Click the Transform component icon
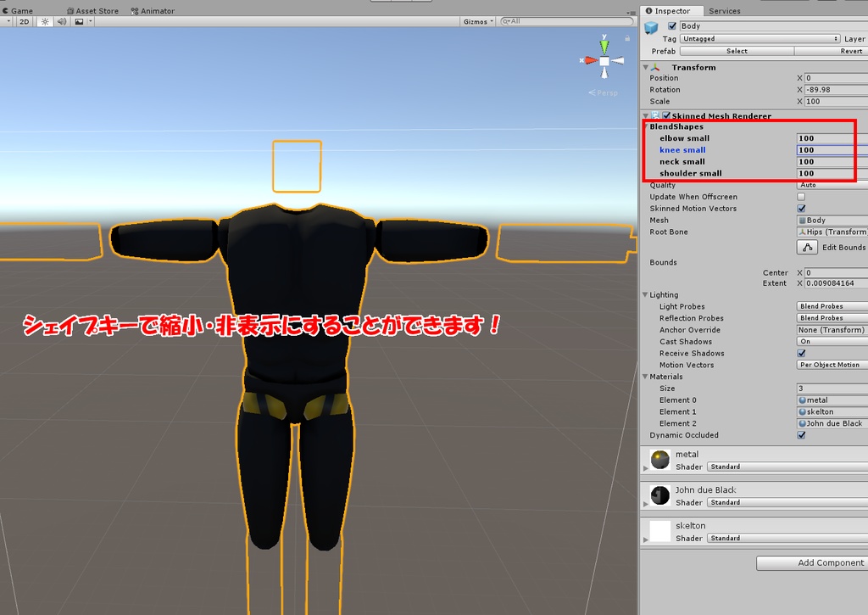 (656, 67)
